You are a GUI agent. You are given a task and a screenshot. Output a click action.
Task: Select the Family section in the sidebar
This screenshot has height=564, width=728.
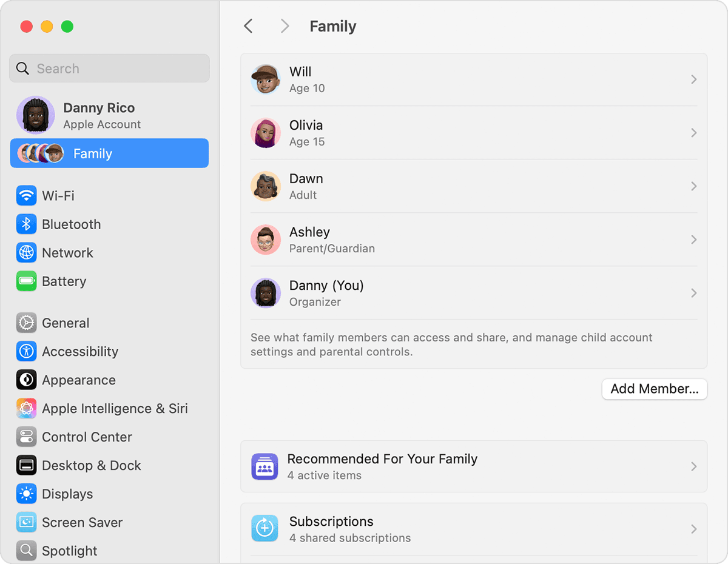[109, 153]
